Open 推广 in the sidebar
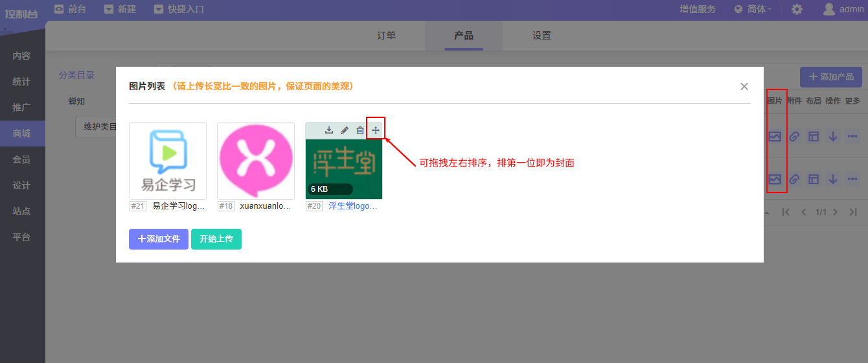The width and height of the screenshot is (868, 363). 22,108
